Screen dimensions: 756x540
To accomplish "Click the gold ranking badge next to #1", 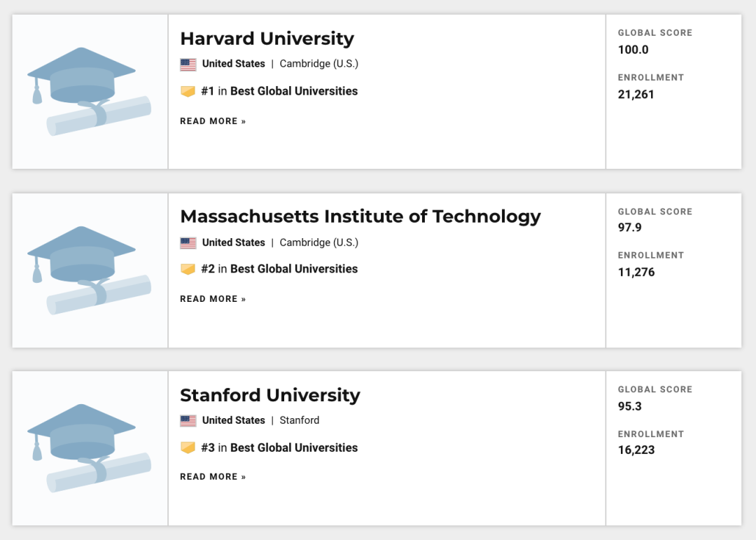I will 188,92.
